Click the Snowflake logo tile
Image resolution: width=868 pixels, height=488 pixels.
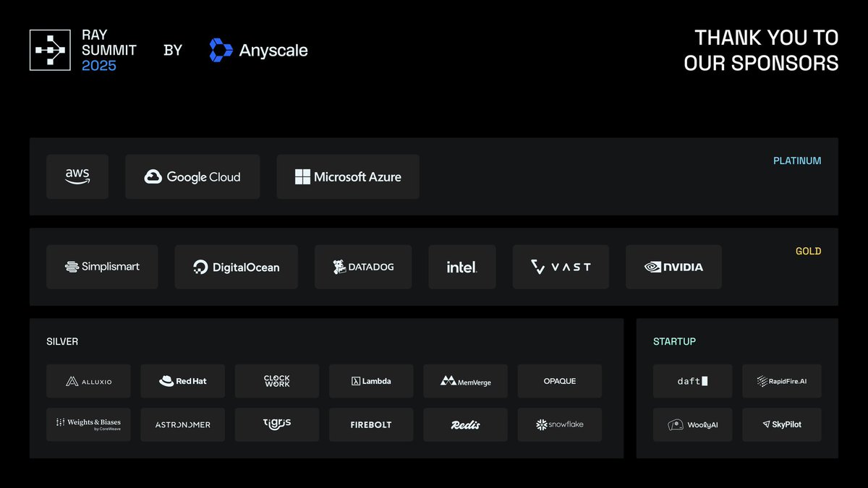pyautogui.click(x=560, y=424)
